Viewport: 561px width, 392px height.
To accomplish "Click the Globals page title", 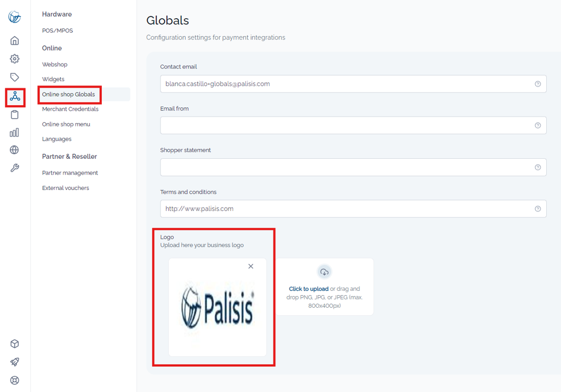I will pyautogui.click(x=168, y=21).
